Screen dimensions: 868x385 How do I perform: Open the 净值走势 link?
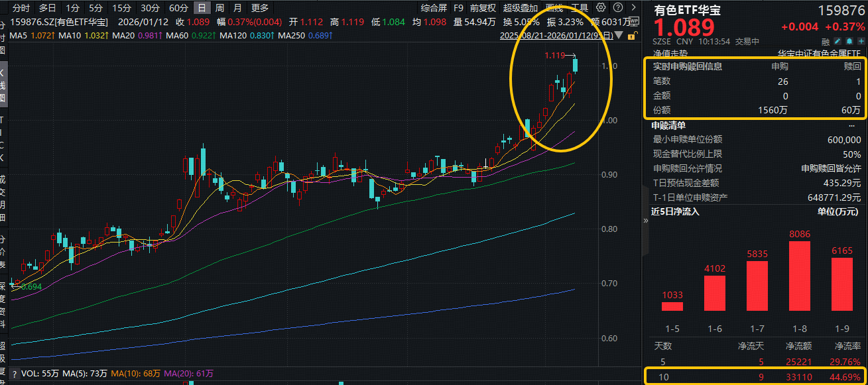point(671,52)
